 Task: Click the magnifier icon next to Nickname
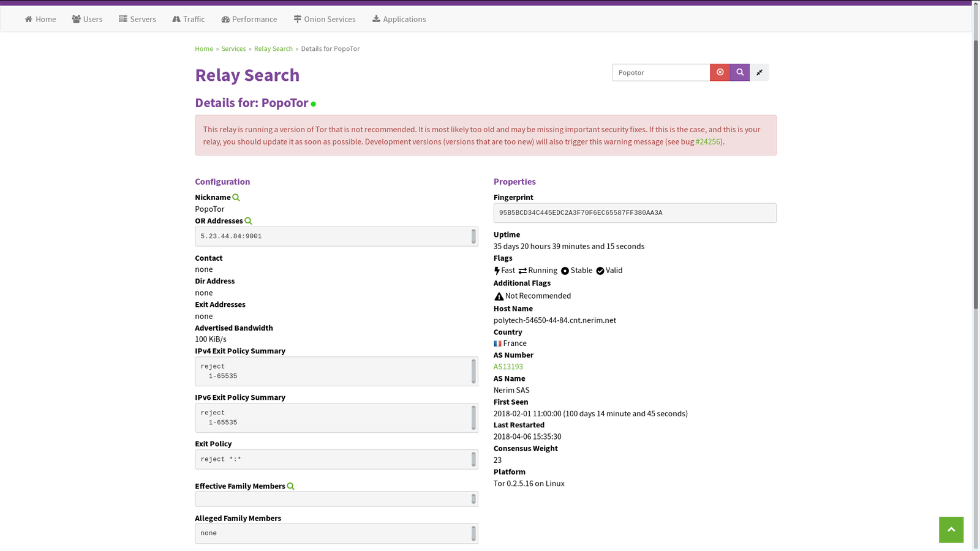pos(236,197)
